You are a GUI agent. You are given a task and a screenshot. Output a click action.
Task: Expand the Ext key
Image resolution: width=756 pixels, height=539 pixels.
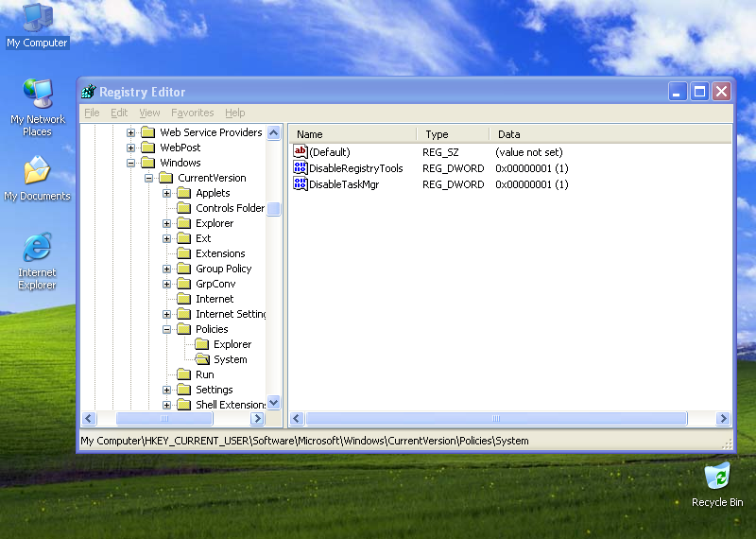166,239
